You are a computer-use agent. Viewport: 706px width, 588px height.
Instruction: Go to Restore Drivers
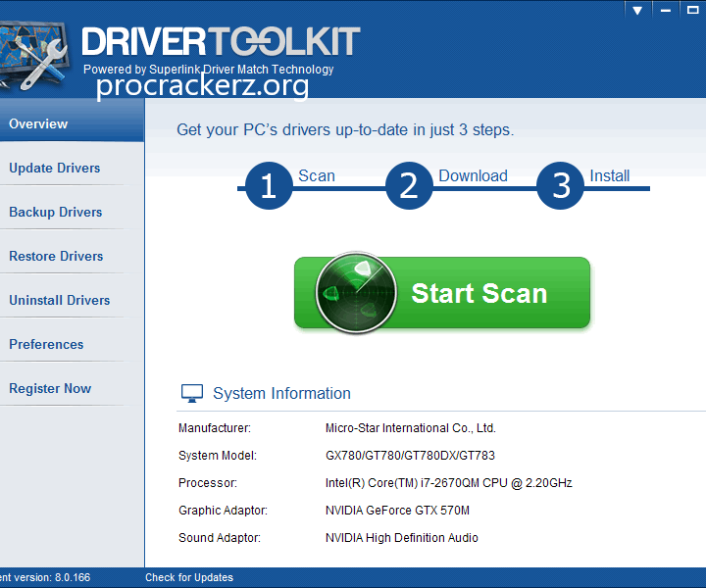tap(72, 256)
